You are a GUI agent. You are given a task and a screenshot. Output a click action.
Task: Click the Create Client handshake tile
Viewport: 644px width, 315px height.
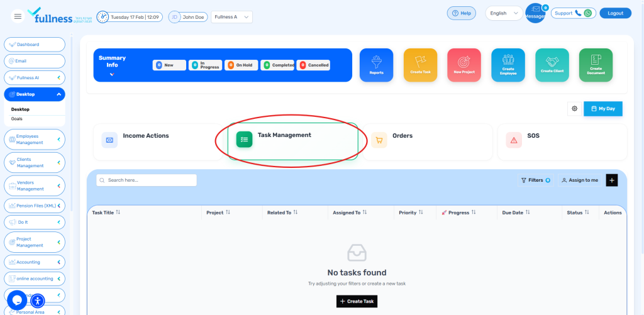(552, 65)
